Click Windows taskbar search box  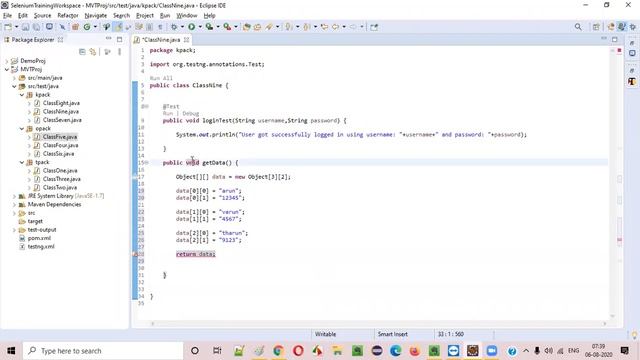pyautogui.click(x=103, y=351)
